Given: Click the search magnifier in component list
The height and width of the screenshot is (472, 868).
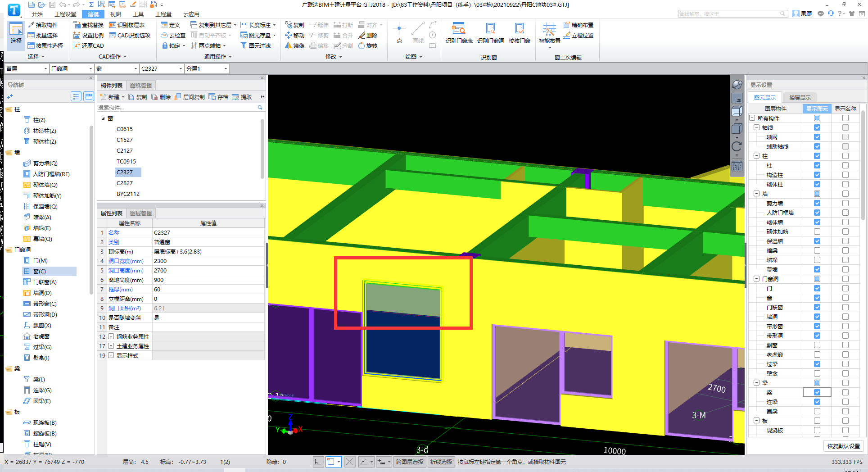Looking at the screenshot, I should pos(260,107).
